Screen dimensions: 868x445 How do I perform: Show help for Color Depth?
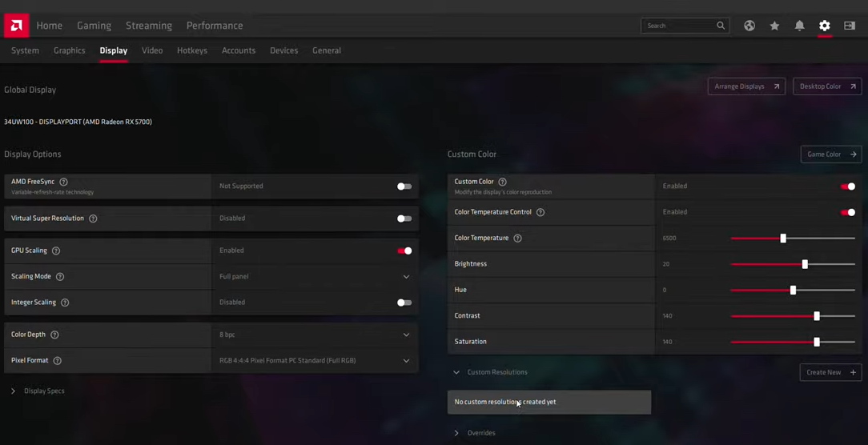point(54,335)
